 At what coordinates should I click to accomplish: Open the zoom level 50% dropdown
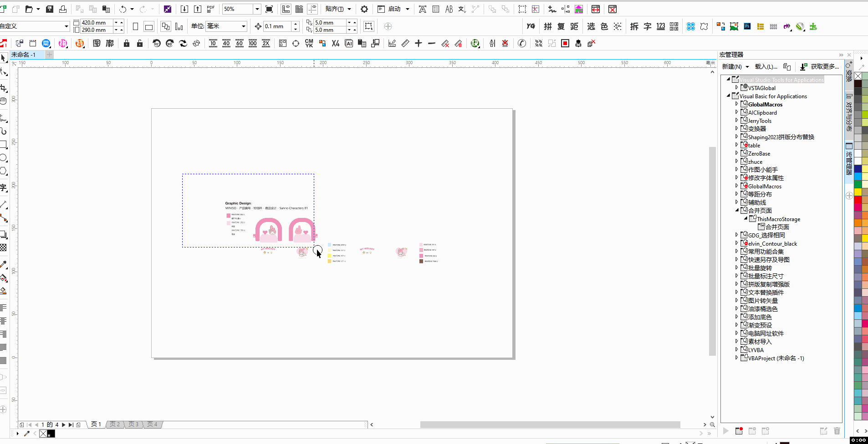(257, 9)
